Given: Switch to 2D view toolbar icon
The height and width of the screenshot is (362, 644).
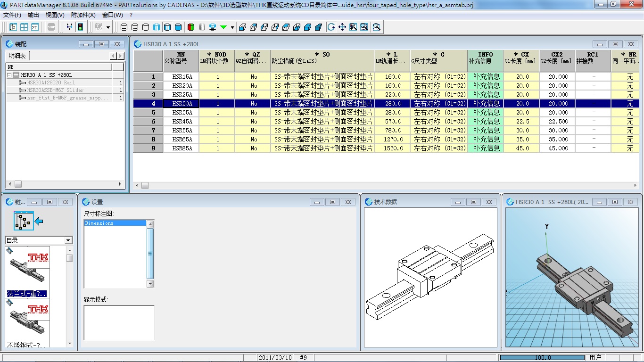Looking at the screenshot, I should pyautogui.click(x=34, y=27).
